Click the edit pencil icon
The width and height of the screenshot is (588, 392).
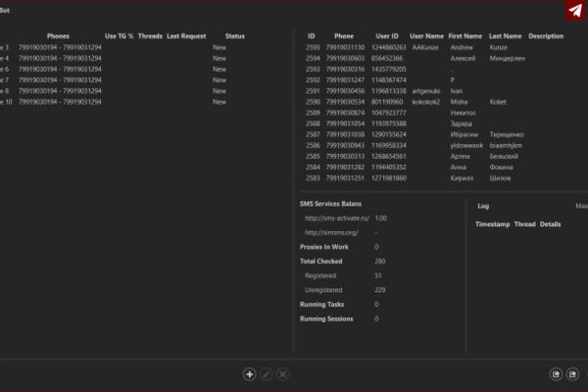click(267, 374)
